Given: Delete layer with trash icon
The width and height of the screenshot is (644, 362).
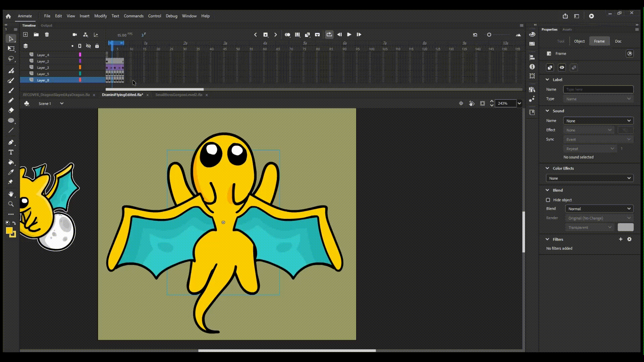Looking at the screenshot, I should point(47,35).
